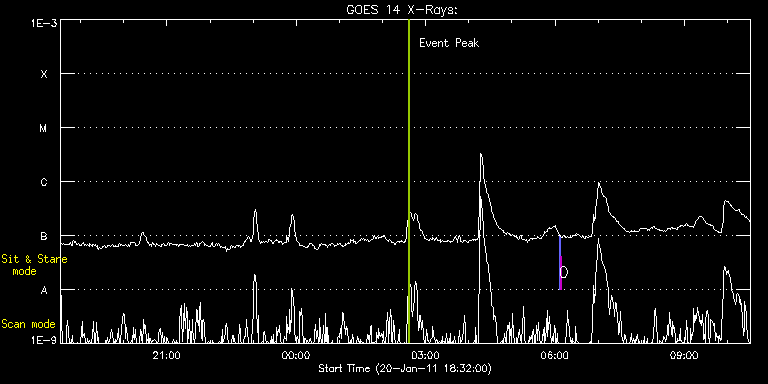Click the Start Time axis caption
This screenshot has width=768, height=384.
pos(405,368)
